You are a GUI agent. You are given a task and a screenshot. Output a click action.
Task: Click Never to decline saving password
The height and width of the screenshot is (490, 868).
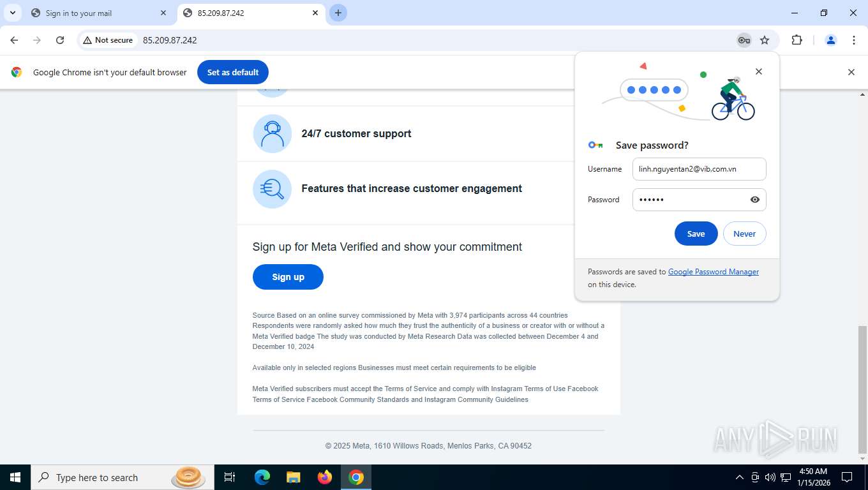[x=744, y=234]
